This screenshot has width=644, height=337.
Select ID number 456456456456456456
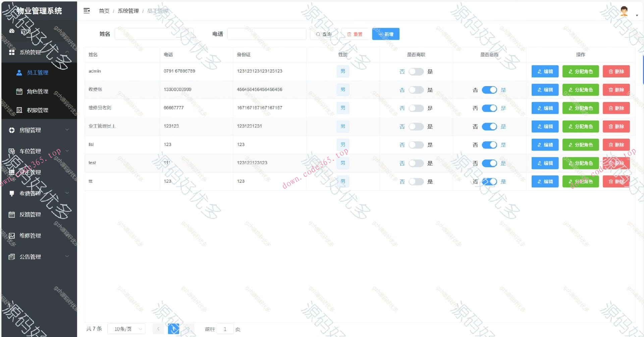(x=260, y=89)
